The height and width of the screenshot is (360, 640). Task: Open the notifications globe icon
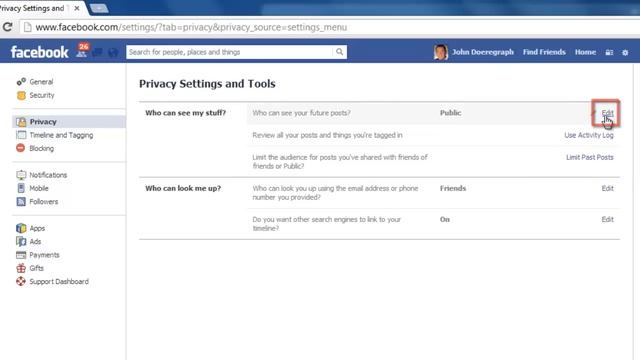[113, 52]
